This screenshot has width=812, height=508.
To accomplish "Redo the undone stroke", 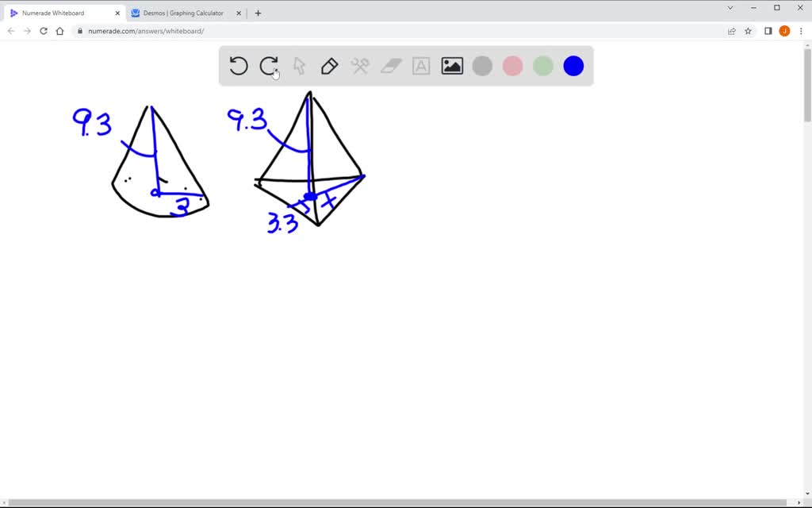I will click(269, 66).
